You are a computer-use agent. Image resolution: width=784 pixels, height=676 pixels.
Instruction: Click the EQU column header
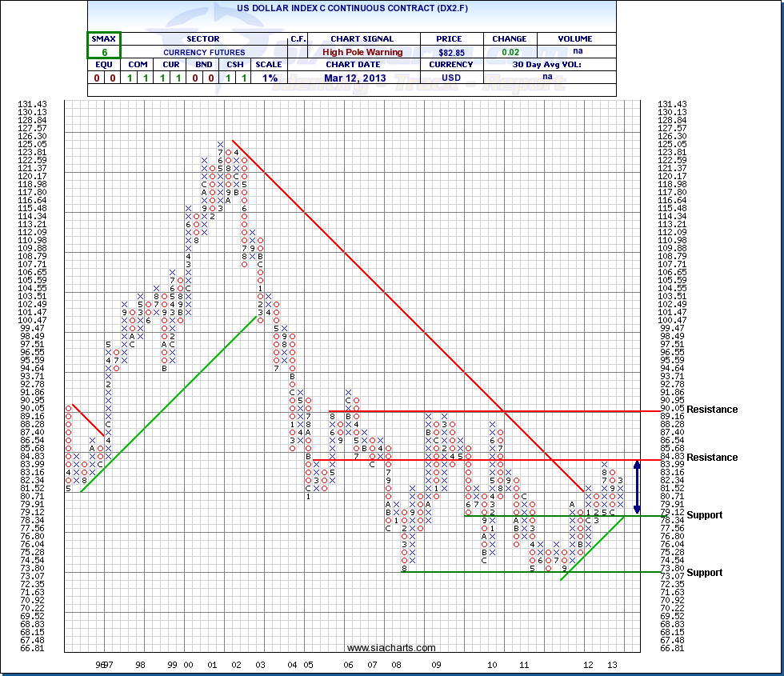(x=103, y=65)
